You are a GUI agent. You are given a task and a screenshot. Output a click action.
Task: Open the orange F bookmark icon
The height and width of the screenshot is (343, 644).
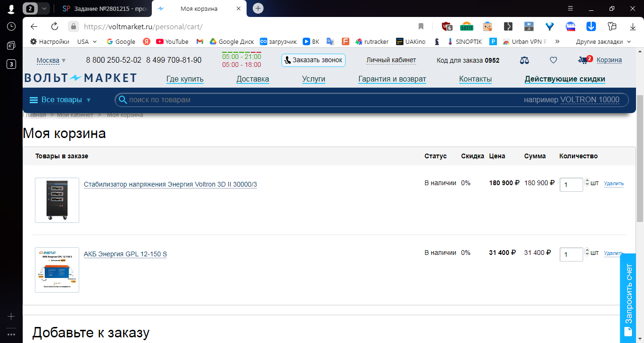(x=346, y=41)
